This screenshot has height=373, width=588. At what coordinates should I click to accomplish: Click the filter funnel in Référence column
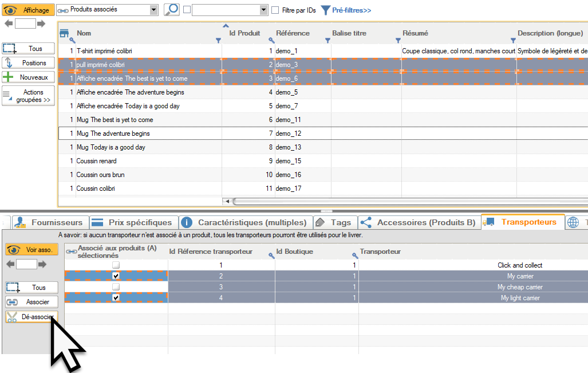pos(327,41)
